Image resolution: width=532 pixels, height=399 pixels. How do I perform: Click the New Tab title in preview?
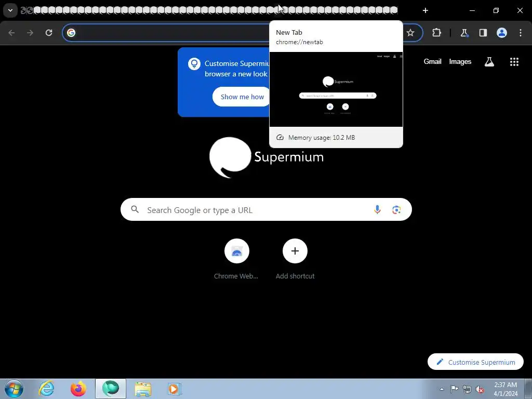289,33
